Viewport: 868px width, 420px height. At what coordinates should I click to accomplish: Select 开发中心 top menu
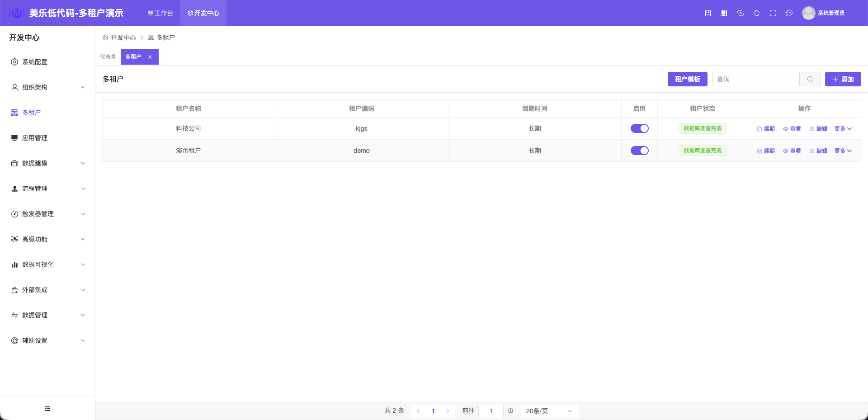click(203, 13)
